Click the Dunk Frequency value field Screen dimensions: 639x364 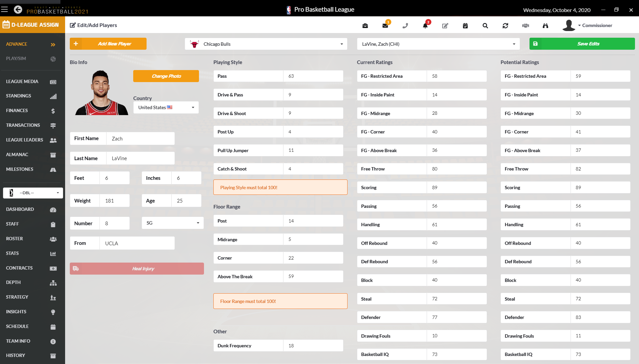(x=313, y=346)
